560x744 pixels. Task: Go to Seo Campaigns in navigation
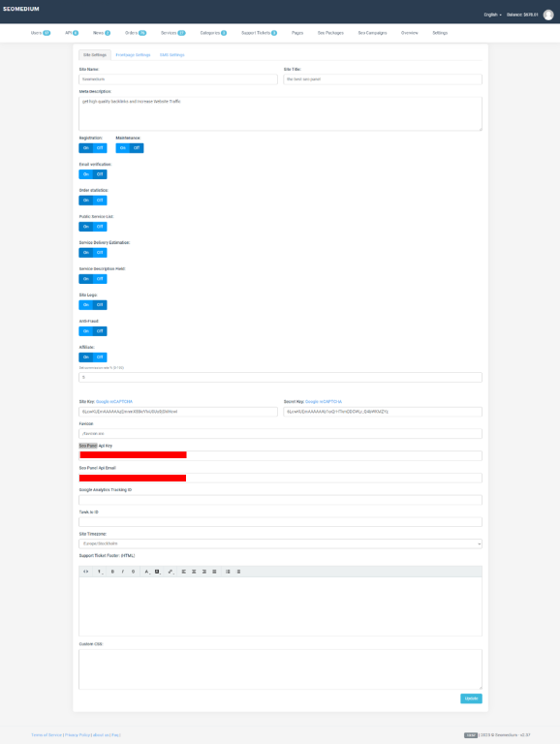click(373, 33)
